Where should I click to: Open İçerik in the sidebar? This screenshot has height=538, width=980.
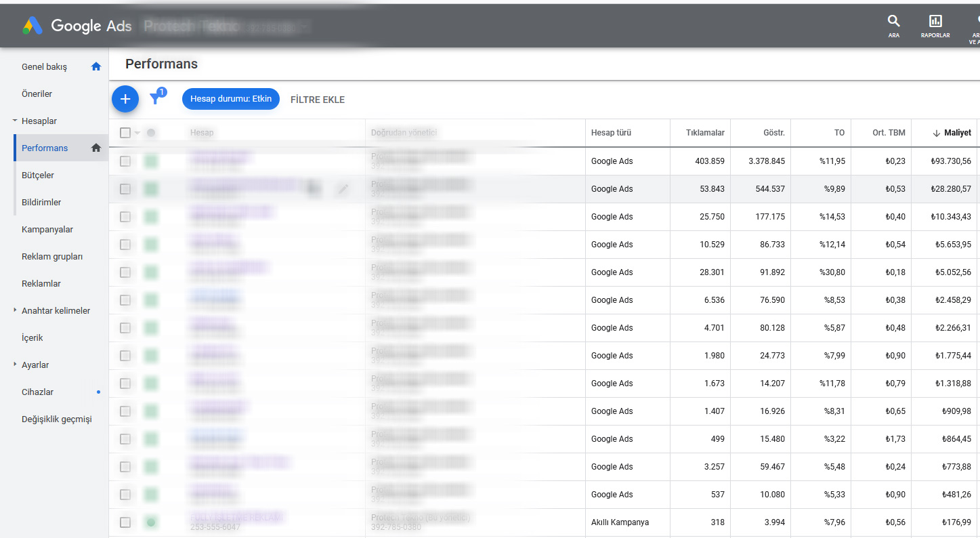pyautogui.click(x=33, y=337)
